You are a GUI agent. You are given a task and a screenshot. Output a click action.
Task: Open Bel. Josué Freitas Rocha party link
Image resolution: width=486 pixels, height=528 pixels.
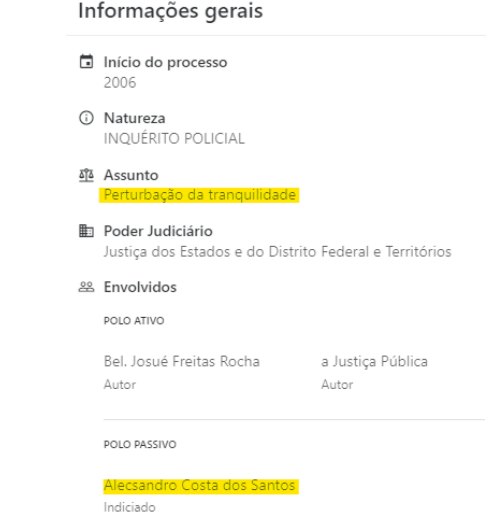click(182, 361)
